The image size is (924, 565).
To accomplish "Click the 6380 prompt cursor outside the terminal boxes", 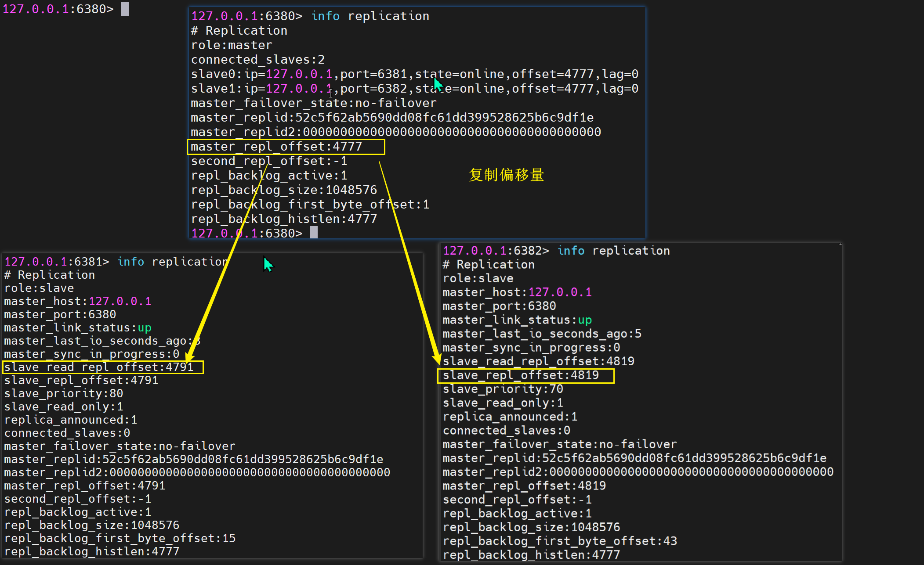I will tap(125, 9).
